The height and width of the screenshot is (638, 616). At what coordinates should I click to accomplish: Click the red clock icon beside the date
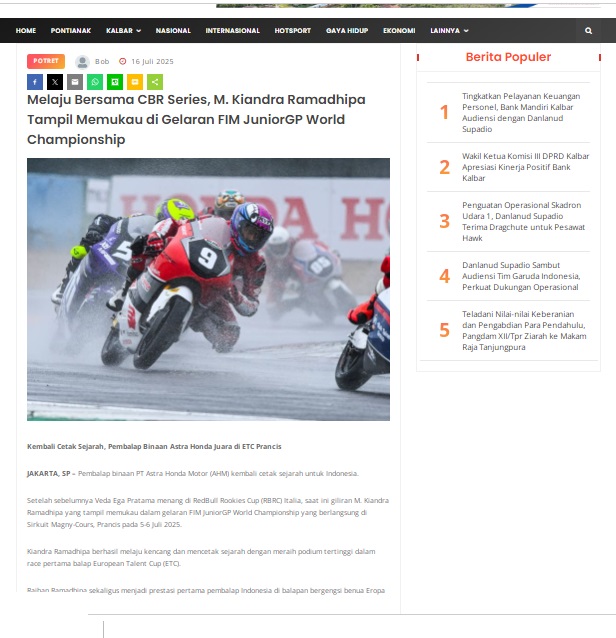pos(122,61)
